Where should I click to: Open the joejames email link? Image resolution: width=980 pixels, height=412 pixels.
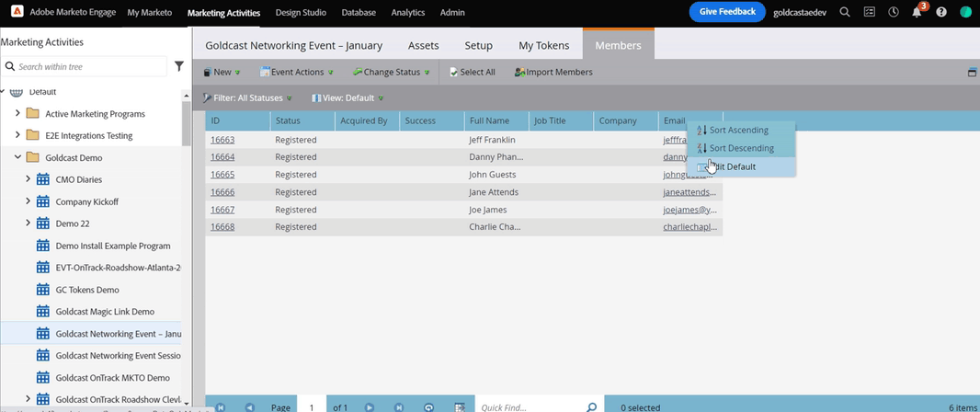pyautogui.click(x=690, y=210)
